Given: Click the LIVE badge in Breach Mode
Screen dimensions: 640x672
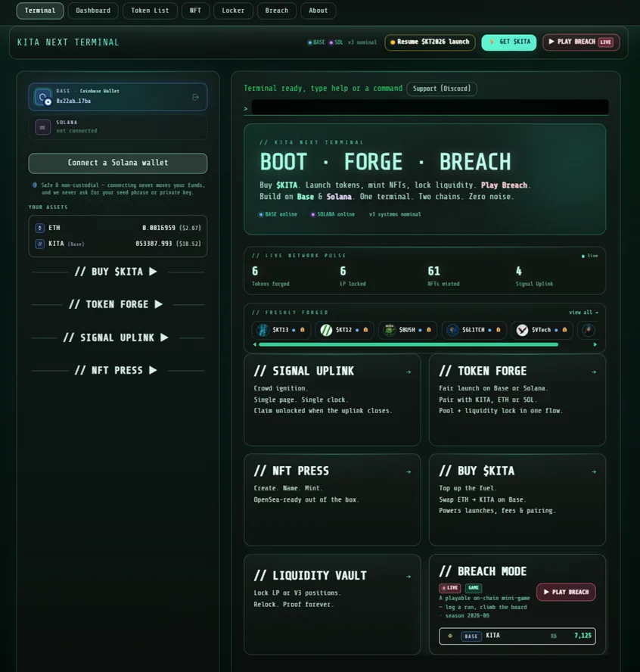Looking at the screenshot, I should coord(450,588).
